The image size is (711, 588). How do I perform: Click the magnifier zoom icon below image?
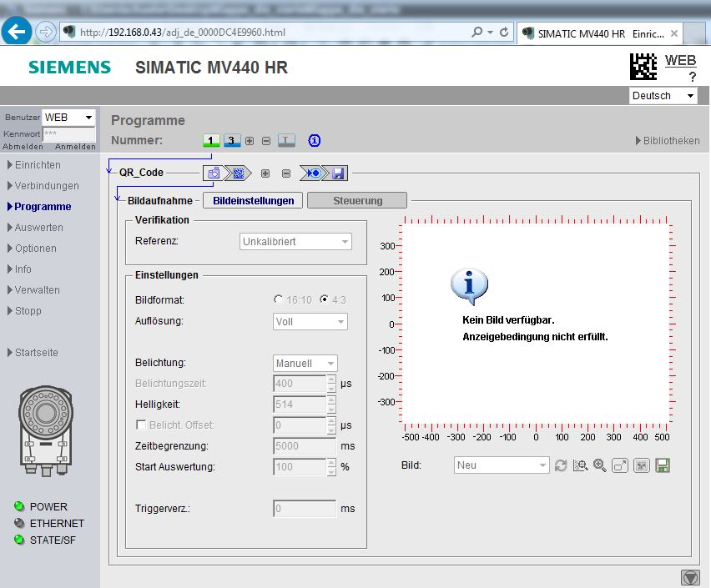pyautogui.click(x=599, y=465)
